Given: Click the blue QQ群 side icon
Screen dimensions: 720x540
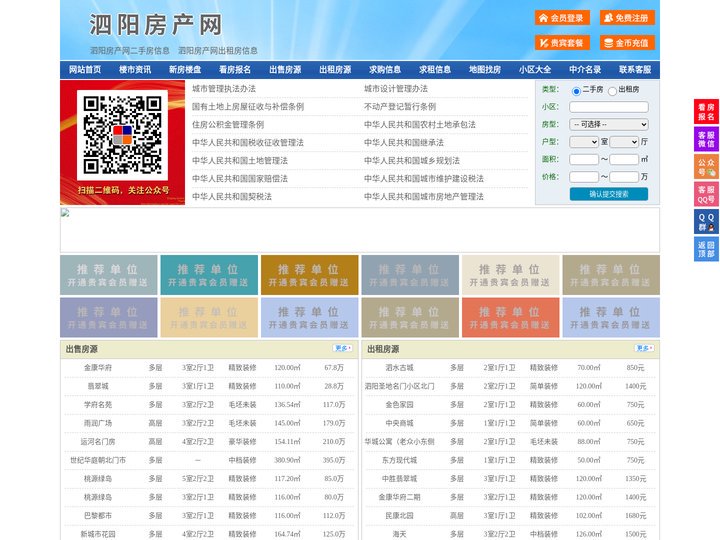Looking at the screenshot, I should point(706,222).
